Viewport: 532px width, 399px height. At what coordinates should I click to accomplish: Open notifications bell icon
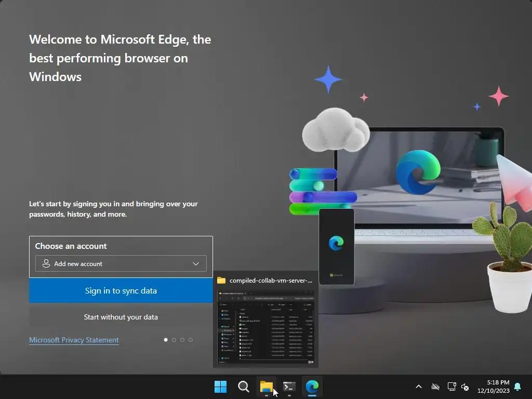[518, 387]
